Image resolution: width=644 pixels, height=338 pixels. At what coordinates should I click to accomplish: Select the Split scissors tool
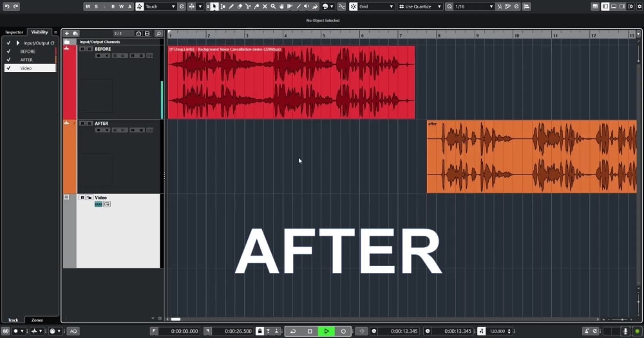point(248,6)
